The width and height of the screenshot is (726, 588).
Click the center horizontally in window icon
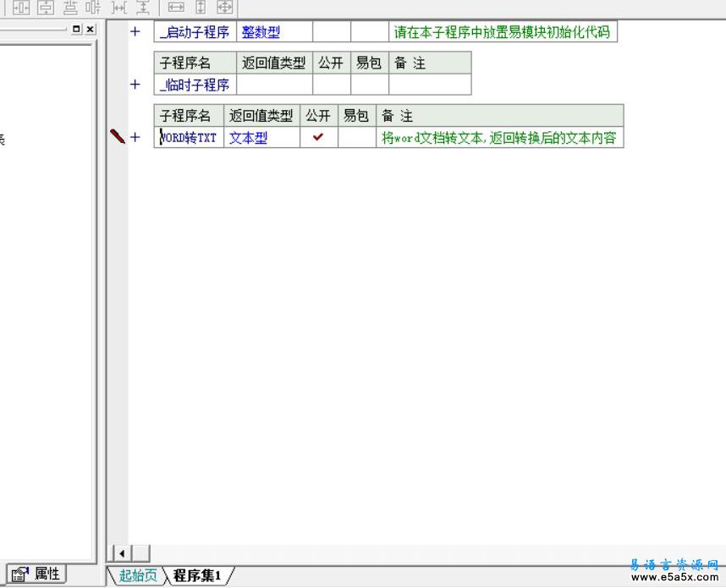point(21,8)
